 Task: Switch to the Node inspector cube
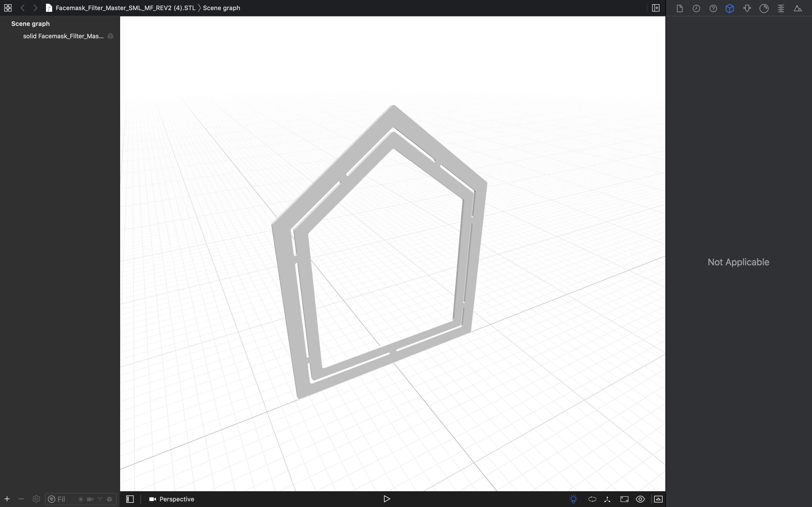click(x=730, y=8)
